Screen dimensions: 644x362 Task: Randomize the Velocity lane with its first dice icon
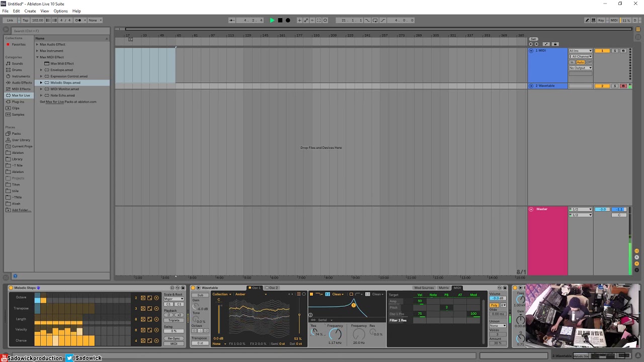pyautogui.click(x=143, y=330)
